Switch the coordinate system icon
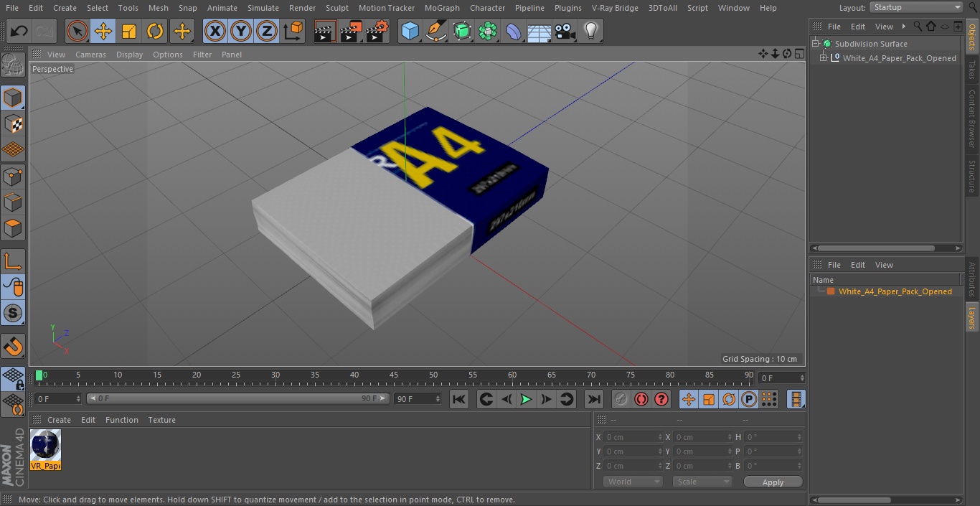This screenshot has height=506, width=980. (x=293, y=31)
